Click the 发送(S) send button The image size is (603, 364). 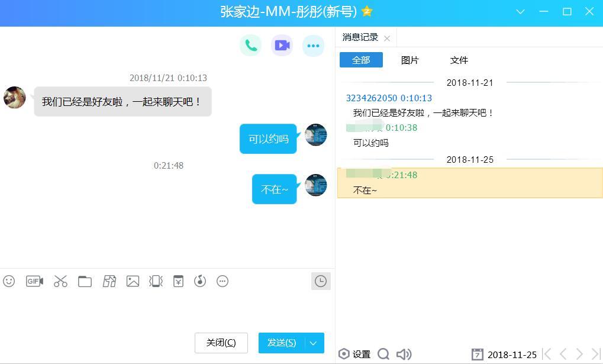tap(282, 343)
